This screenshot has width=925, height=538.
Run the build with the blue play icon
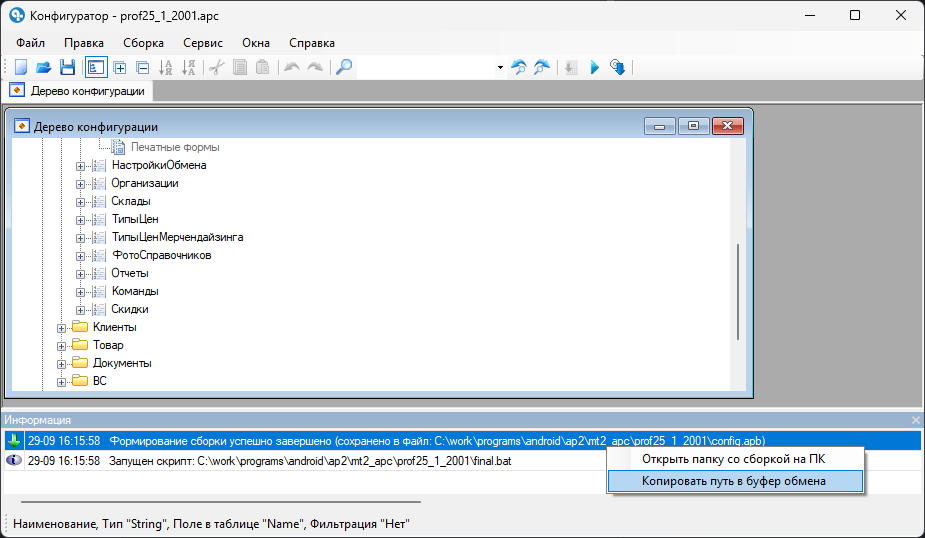tap(594, 68)
